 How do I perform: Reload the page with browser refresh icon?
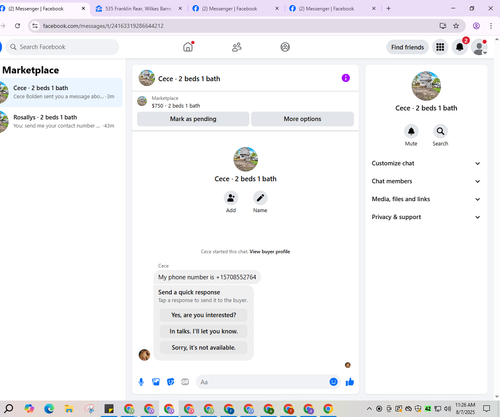(18, 26)
